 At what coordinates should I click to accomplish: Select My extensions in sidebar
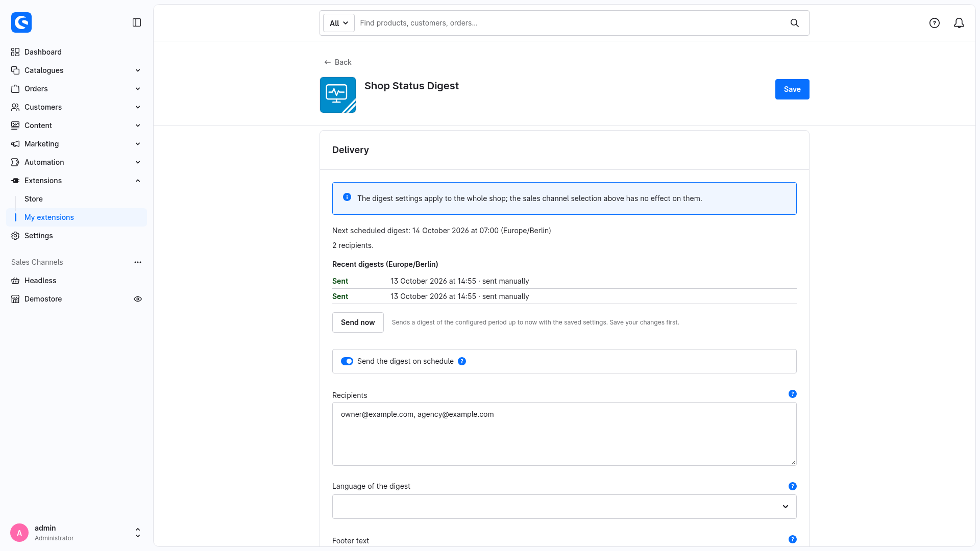(77, 217)
